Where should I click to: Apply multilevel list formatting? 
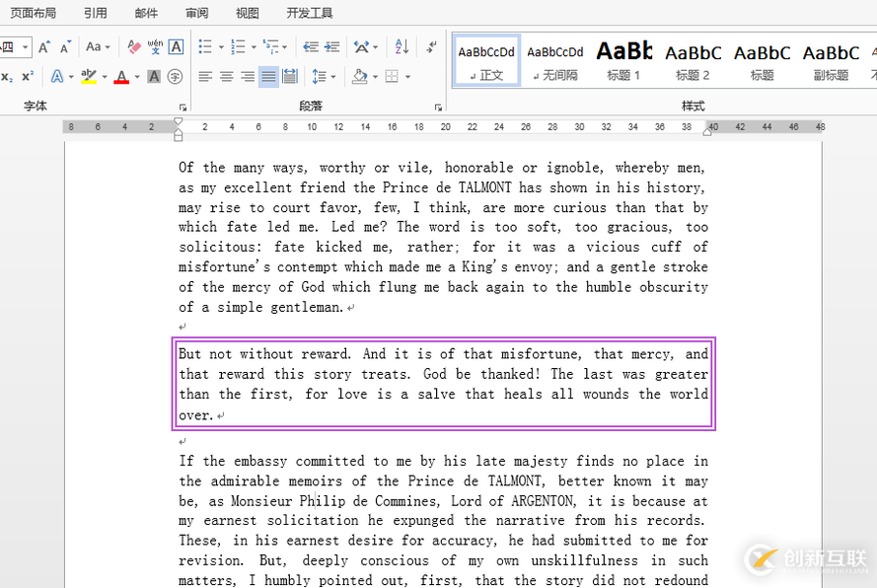click(270, 47)
